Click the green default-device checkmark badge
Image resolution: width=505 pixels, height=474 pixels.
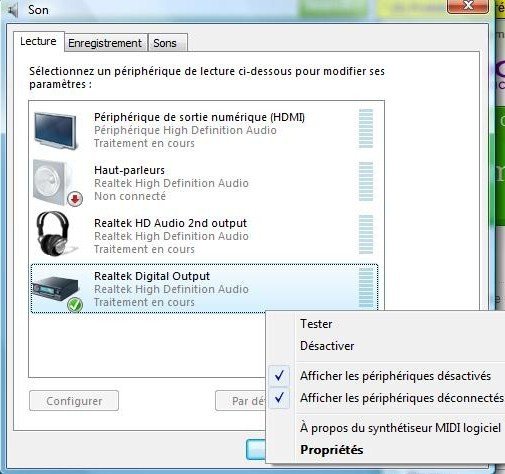pos(75,305)
